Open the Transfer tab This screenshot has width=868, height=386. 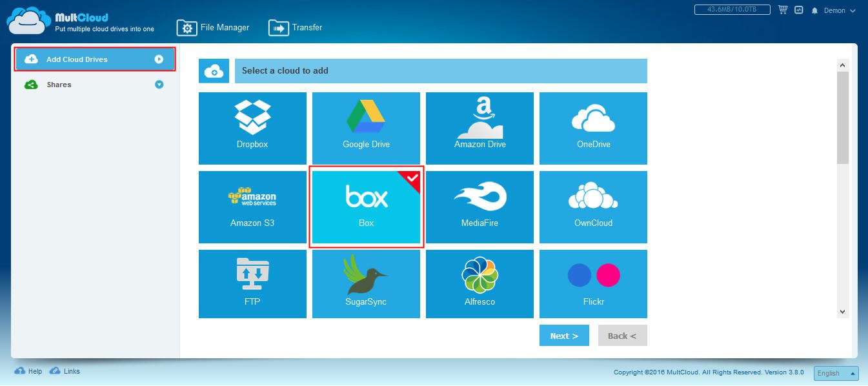pos(296,28)
